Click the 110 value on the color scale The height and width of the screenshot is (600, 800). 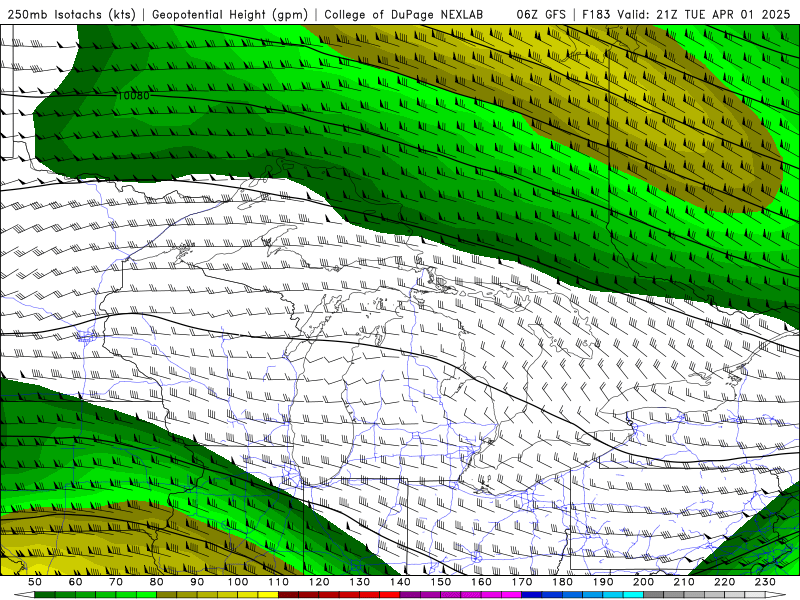pos(279,582)
